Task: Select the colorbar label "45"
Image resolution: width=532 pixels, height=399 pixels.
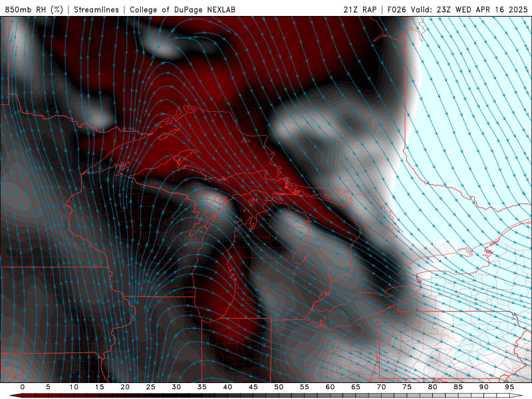Action: pos(253,387)
